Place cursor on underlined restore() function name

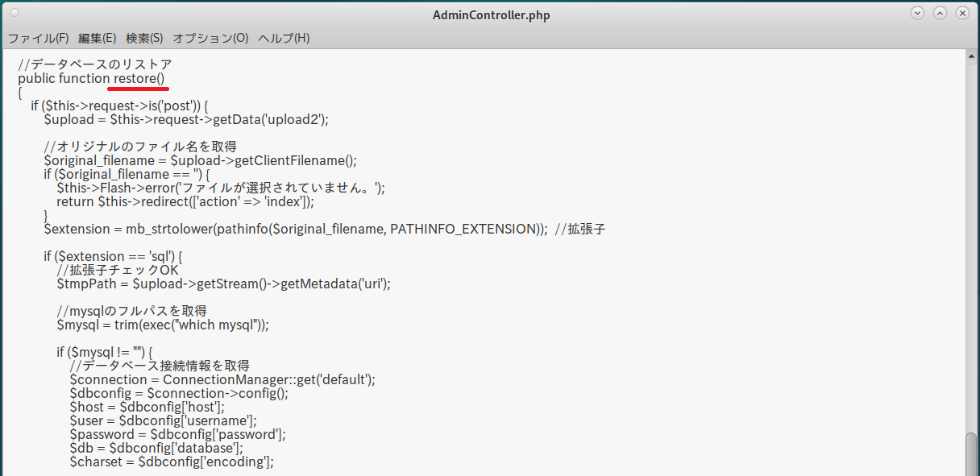pos(139,78)
